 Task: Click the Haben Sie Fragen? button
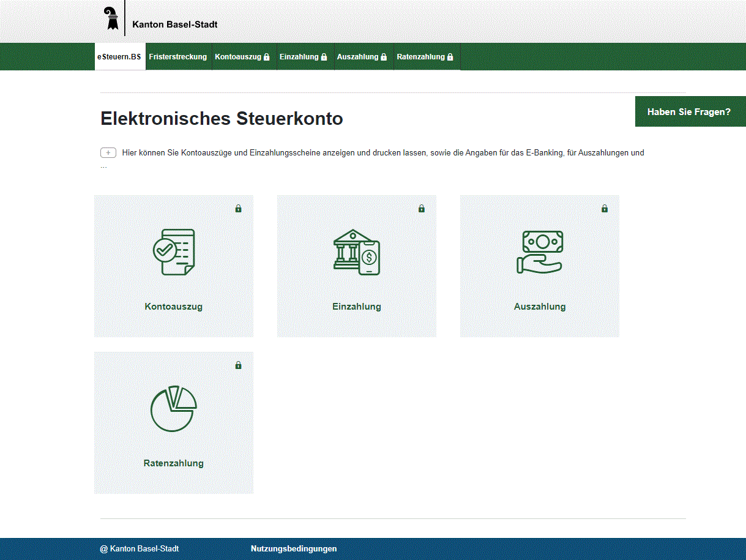[690, 111]
